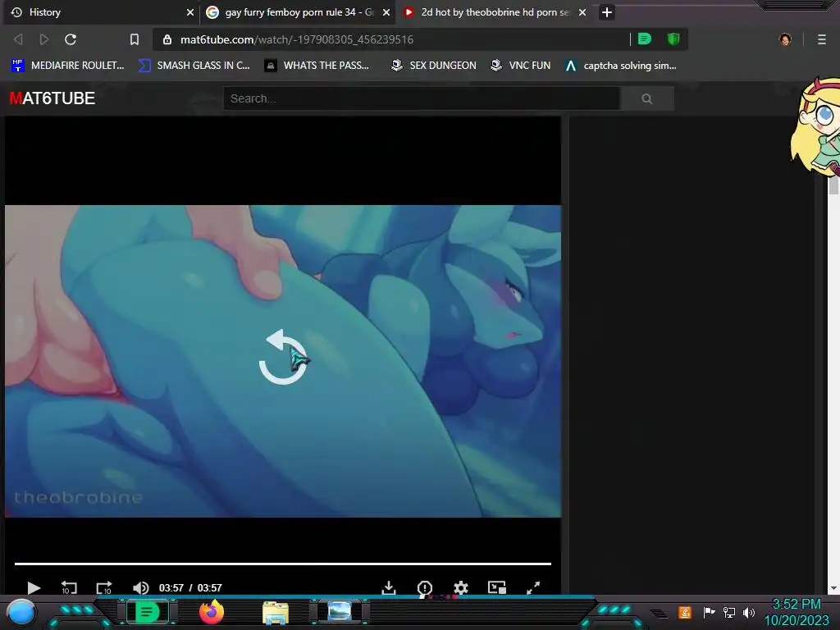
Task: Enter fullscreen video mode
Action: pyautogui.click(x=533, y=587)
